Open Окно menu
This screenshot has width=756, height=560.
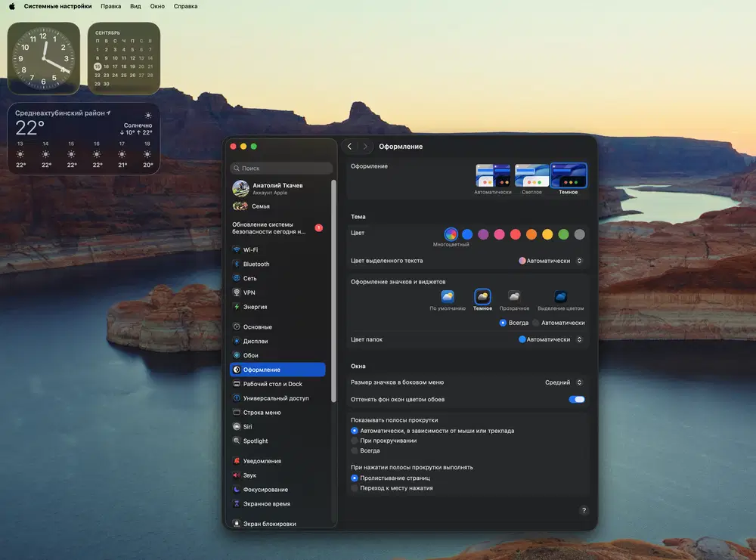[157, 6]
